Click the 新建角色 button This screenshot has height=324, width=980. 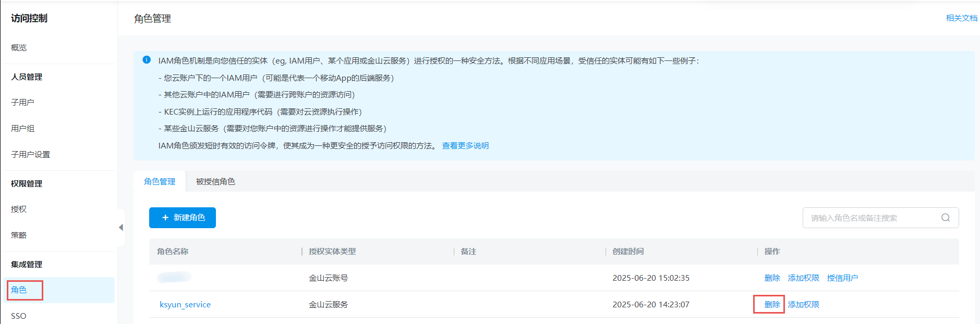point(183,218)
